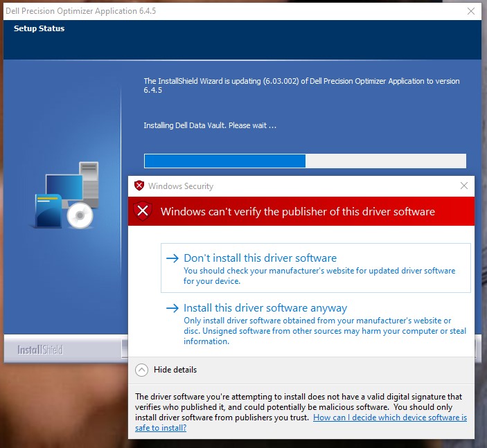Close the Windows Security dialog

click(x=464, y=186)
